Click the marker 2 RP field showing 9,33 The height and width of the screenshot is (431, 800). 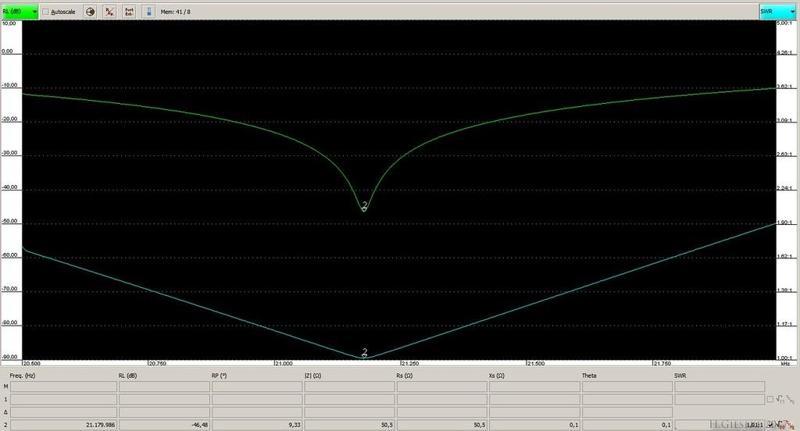[257, 424]
